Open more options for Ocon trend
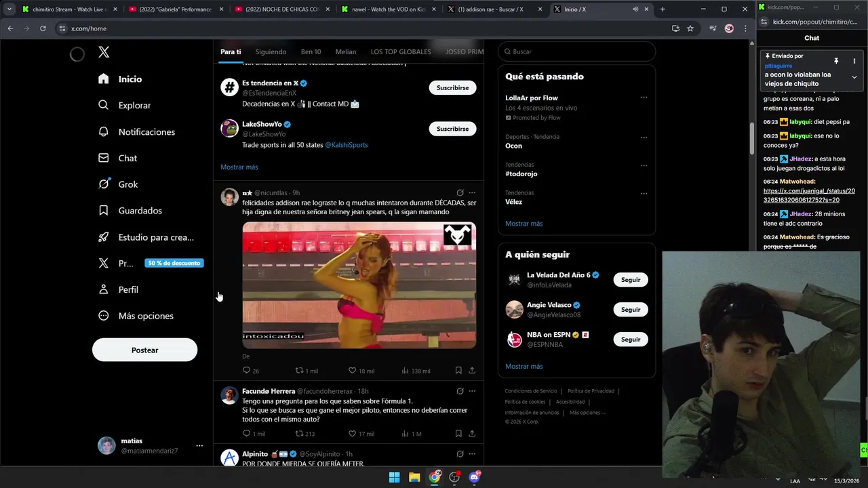Screen dimensions: 868x488 (x=644, y=138)
